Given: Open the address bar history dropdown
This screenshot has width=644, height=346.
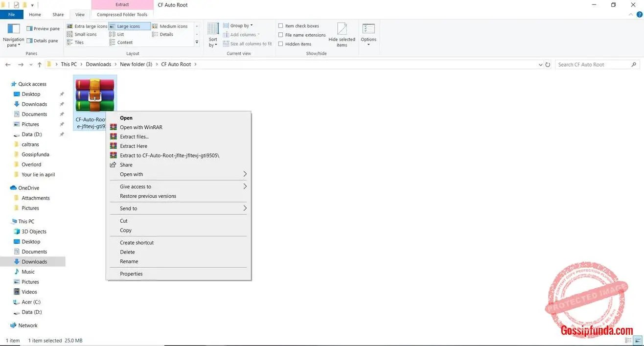Looking at the screenshot, I should (x=540, y=65).
